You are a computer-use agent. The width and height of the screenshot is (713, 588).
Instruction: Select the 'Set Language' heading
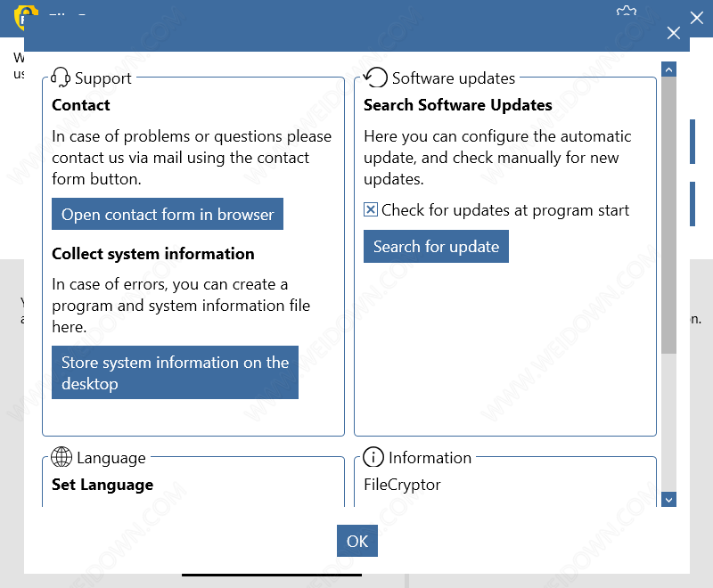102,485
